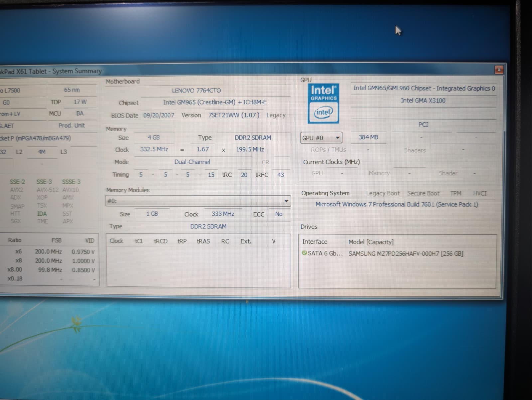Click the PCI bus interface field

point(423,125)
